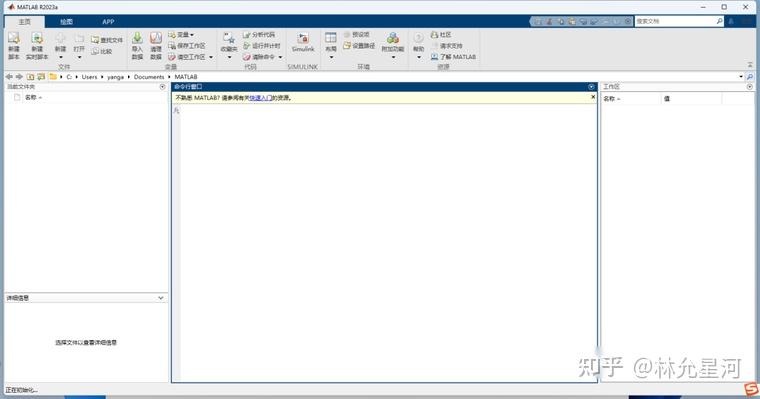Click the magnifier icon in the documentation search box
The height and width of the screenshot is (399, 760).
tap(719, 21)
